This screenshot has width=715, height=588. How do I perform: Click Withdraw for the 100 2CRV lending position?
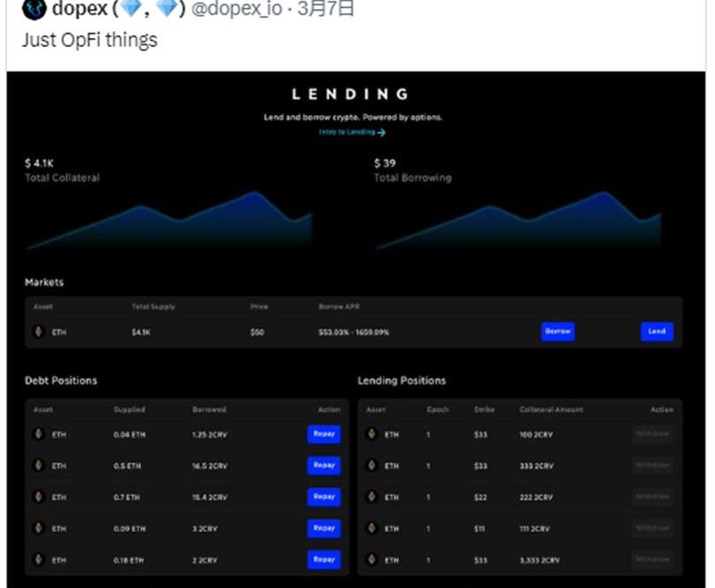(x=652, y=434)
